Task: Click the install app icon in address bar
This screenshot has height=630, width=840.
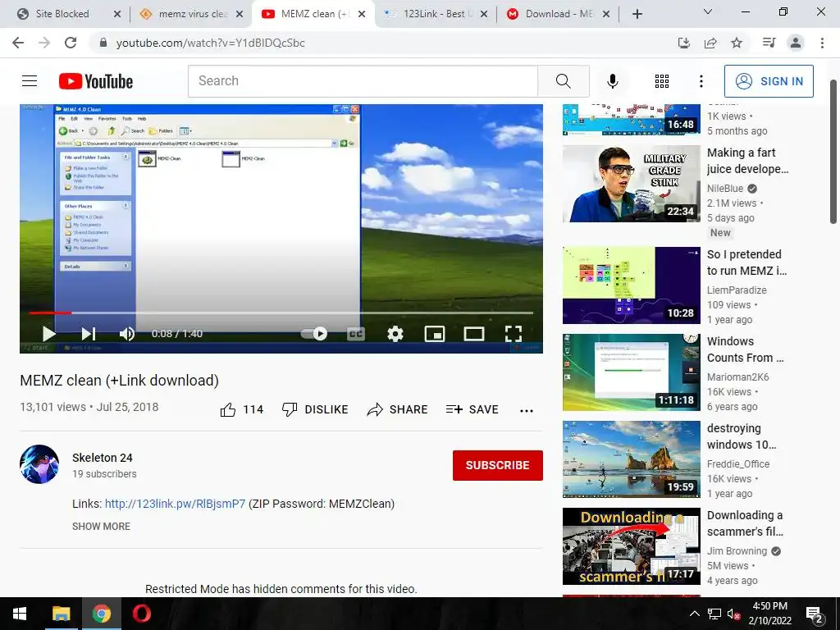Action: [684, 43]
